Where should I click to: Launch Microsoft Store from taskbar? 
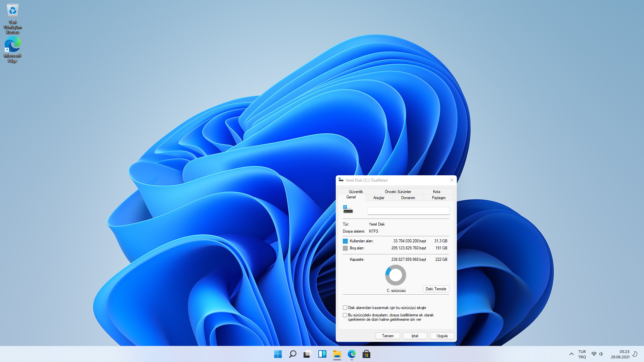point(366,354)
